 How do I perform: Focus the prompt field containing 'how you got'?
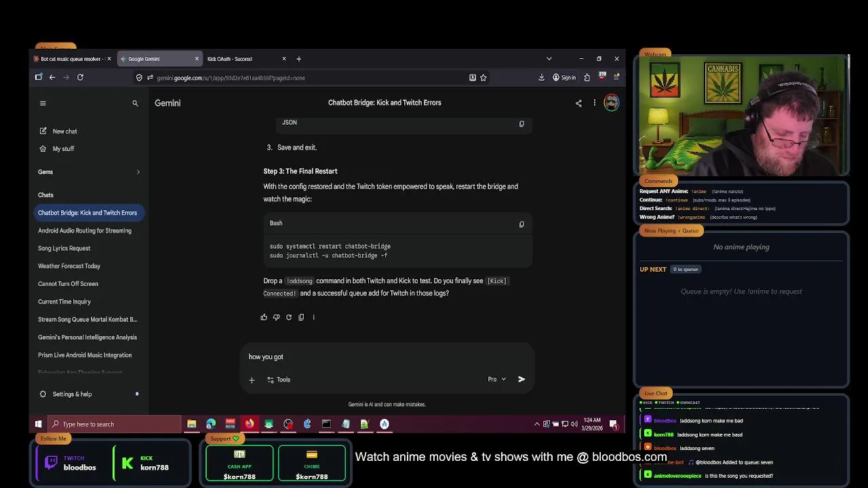(387, 357)
